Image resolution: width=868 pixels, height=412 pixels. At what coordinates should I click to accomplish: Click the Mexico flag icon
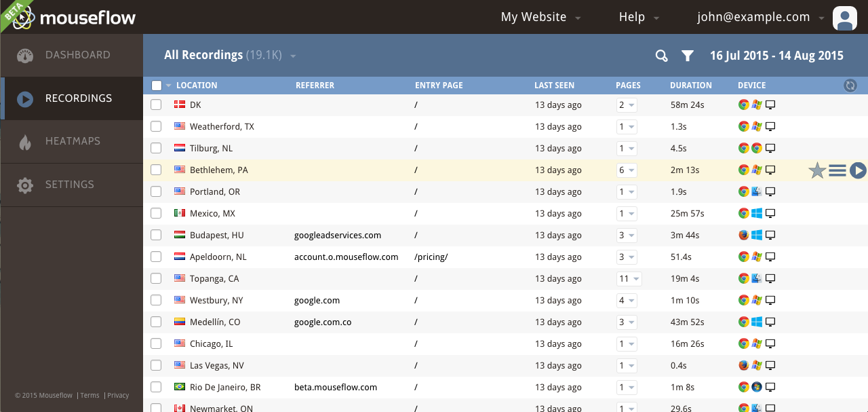pos(180,213)
